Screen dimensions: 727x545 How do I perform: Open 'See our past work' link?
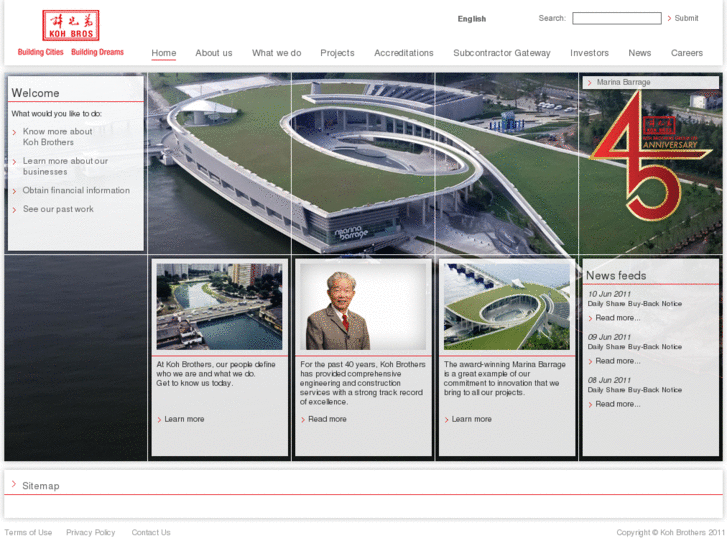point(58,209)
